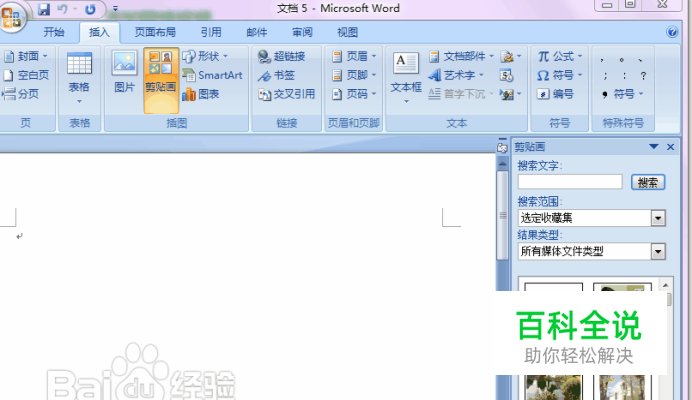Viewport: 692px width, 400px height.
Task: Click the 编号 number button
Action: click(x=555, y=94)
